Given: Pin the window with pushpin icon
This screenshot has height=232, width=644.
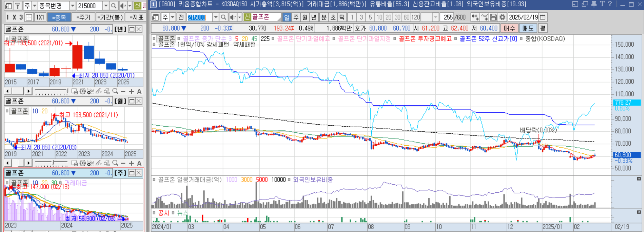Looking at the screenshot, I should [594, 4].
